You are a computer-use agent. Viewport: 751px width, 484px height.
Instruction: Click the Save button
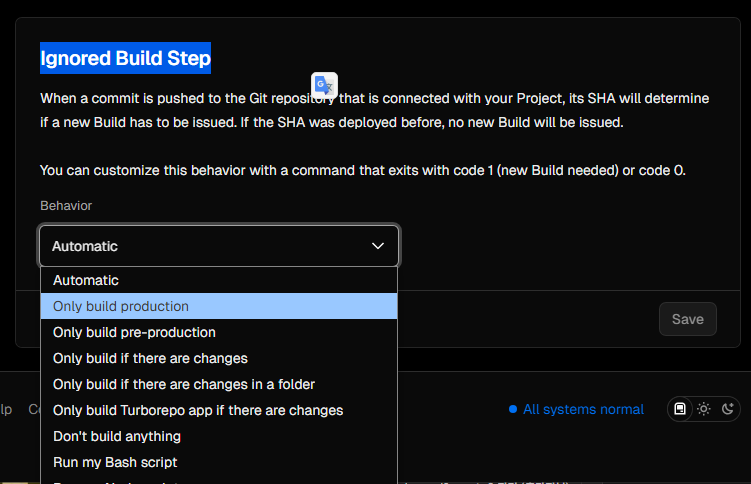tap(687, 319)
